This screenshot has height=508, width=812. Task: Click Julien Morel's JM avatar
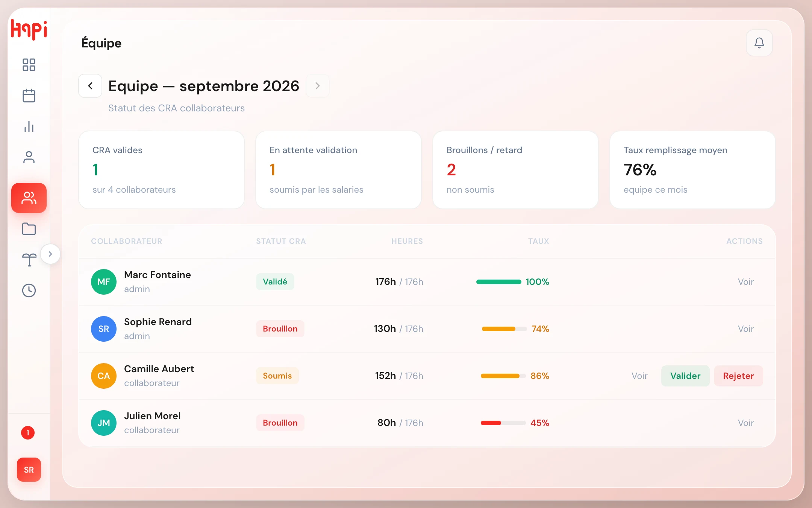(x=104, y=423)
